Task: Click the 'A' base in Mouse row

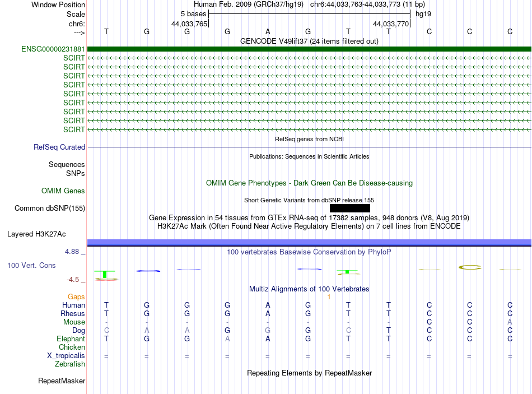Action: [x=510, y=322]
